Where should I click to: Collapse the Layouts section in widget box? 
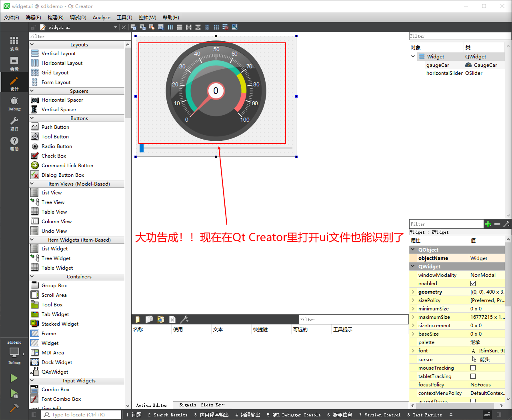[x=32, y=44]
